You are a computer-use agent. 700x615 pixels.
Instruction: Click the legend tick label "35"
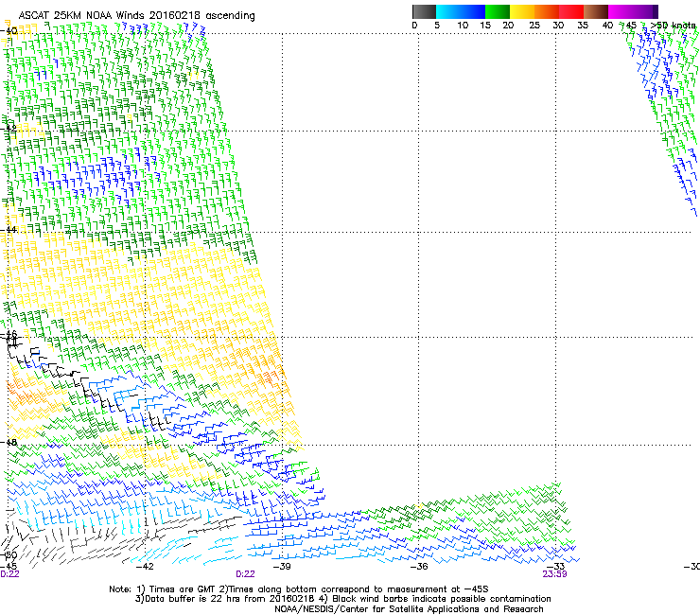point(583,26)
